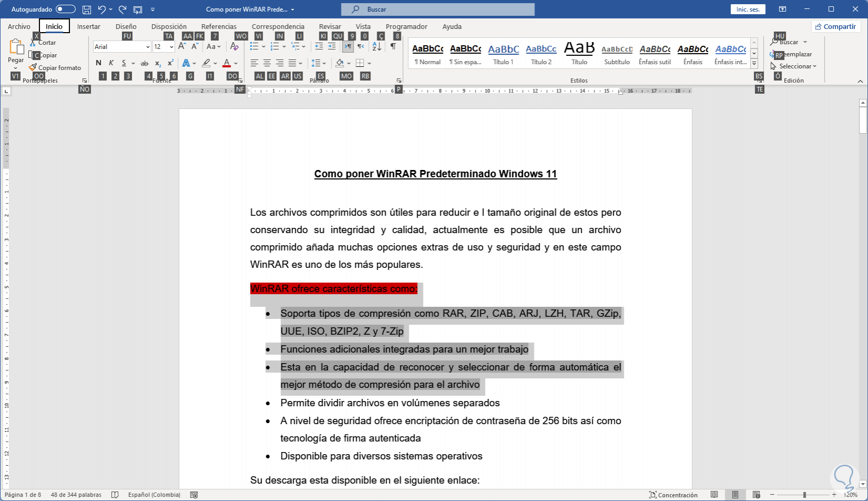This screenshot has width=868, height=501.
Task: Collapse the ribbon with the chevron
Action: pyautogui.click(x=861, y=81)
